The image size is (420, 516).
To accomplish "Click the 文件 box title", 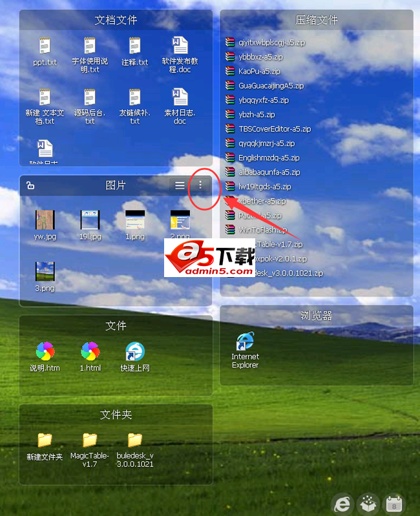I will pos(116,325).
